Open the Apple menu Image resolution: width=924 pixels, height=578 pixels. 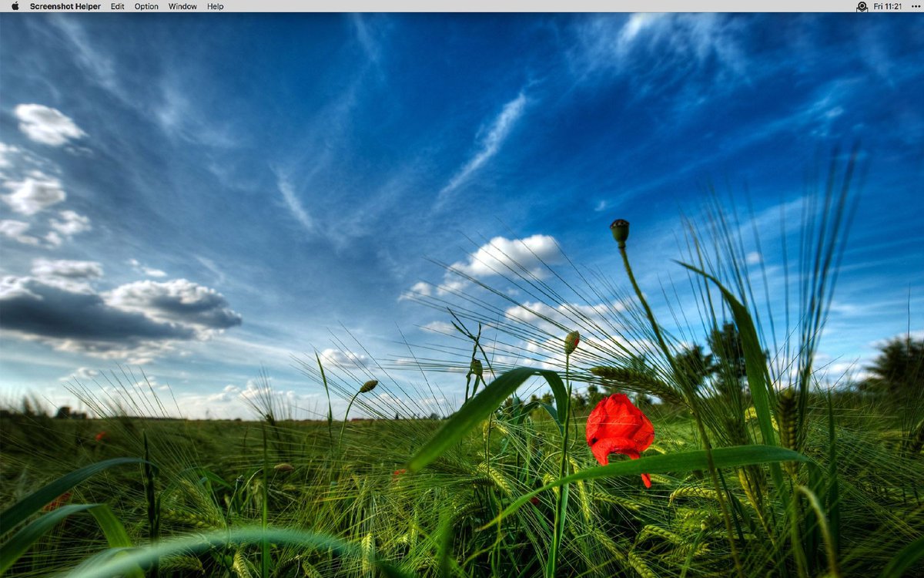[15, 6]
